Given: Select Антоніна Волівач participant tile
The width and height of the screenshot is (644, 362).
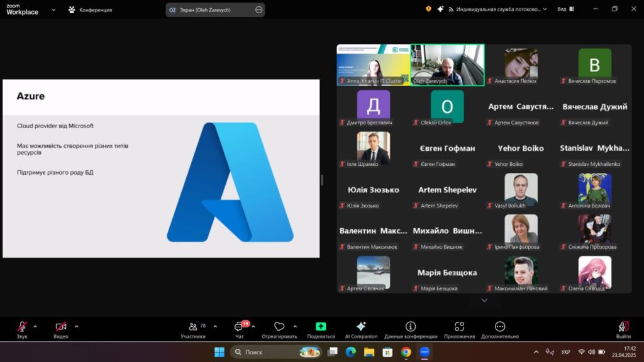Looking at the screenshot, I should point(595,190).
